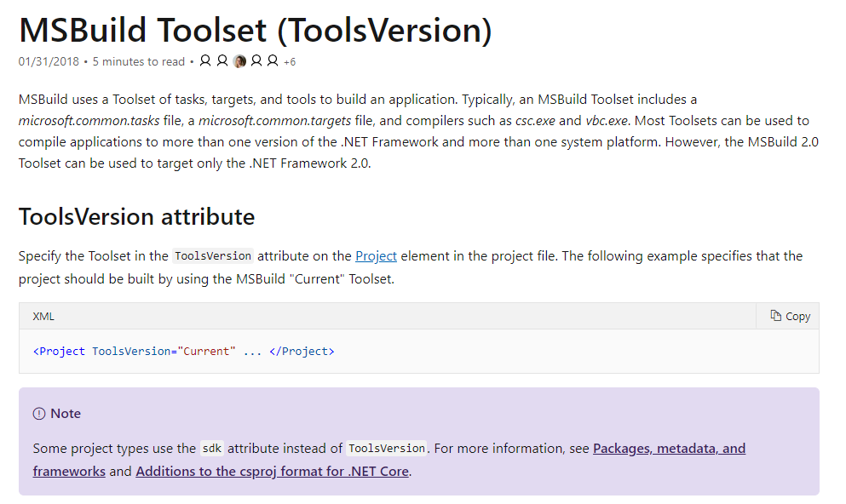
Task: Click the italic microsoft.common.targets text
Action: [274, 121]
